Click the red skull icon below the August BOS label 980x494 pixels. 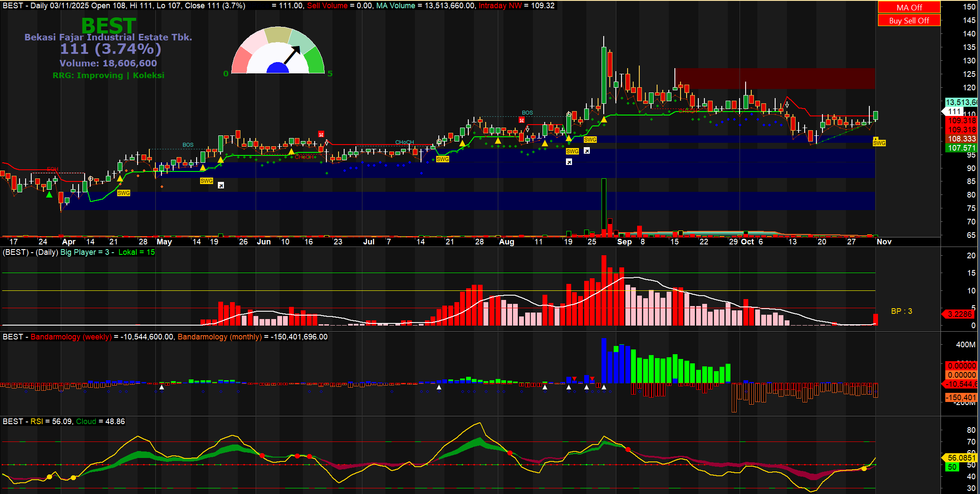[x=522, y=120]
